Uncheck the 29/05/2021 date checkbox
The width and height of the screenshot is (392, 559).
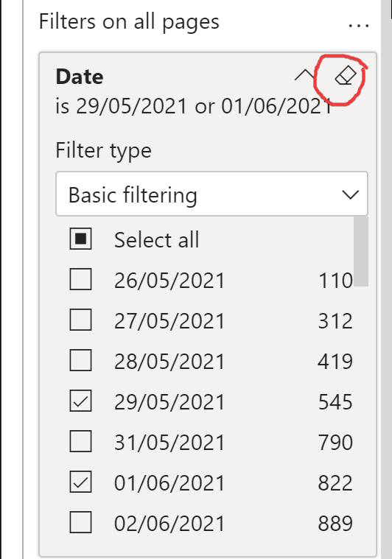point(80,401)
